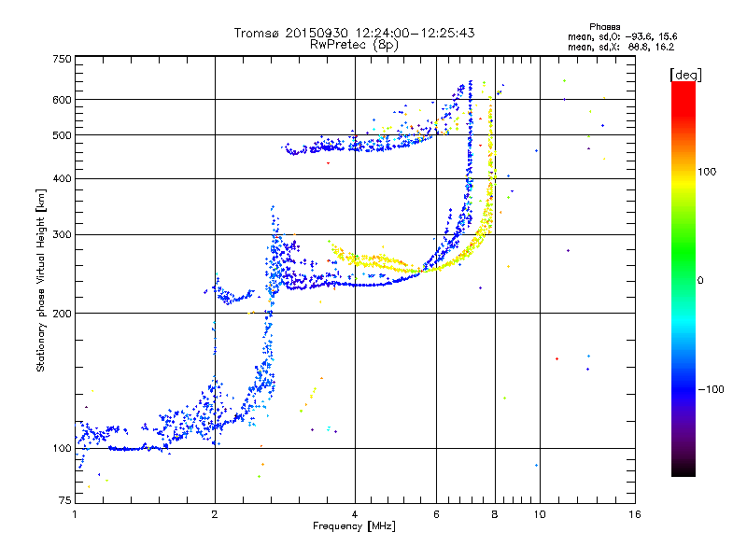Click the colorbar label '100'
Viewport: 747px width, 560px height.
coord(707,172)
